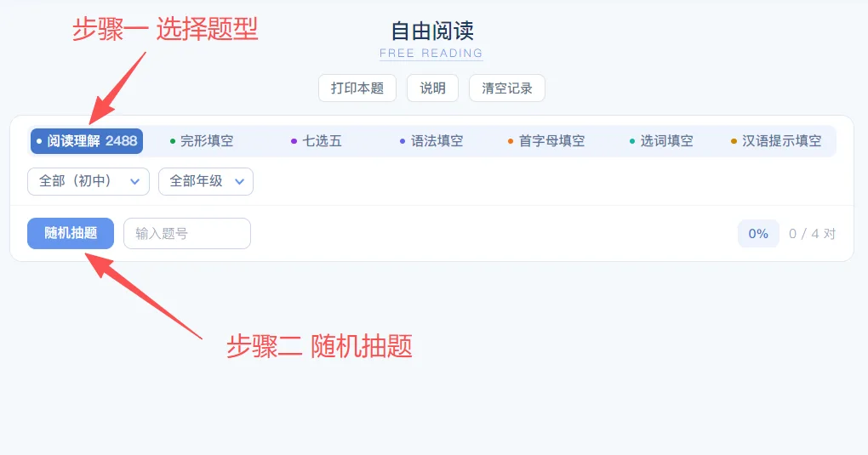Click the 输入题号 input field
Viewport: 868px width, 455px height.
pos(187,234)
